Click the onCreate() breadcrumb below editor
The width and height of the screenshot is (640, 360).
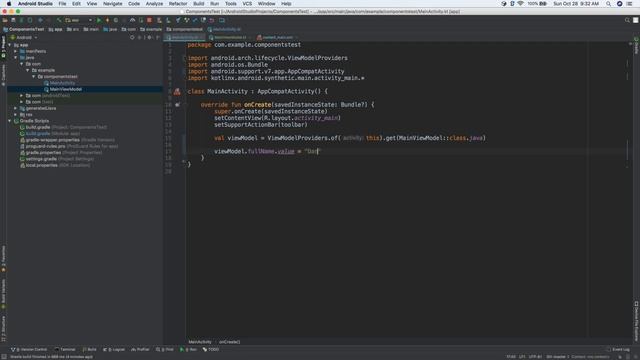(x=229, y=342)
